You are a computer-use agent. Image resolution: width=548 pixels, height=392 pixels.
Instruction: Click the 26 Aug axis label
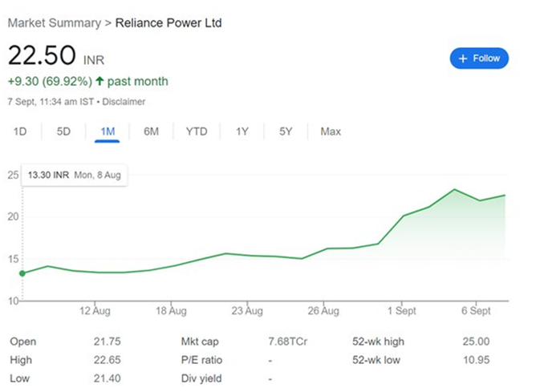tap(323, 311)
